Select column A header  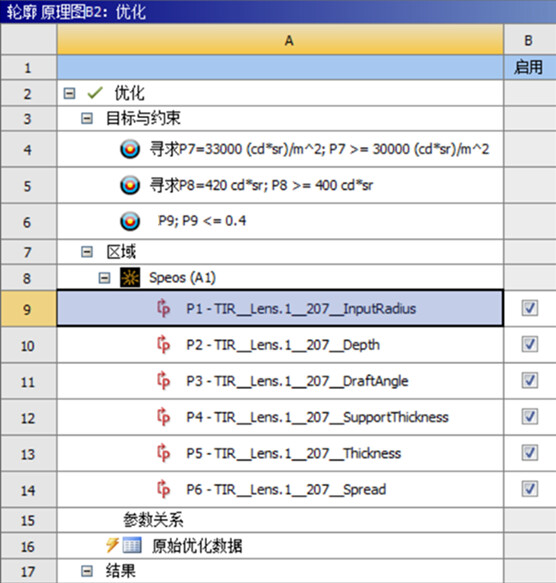point(280,40)
